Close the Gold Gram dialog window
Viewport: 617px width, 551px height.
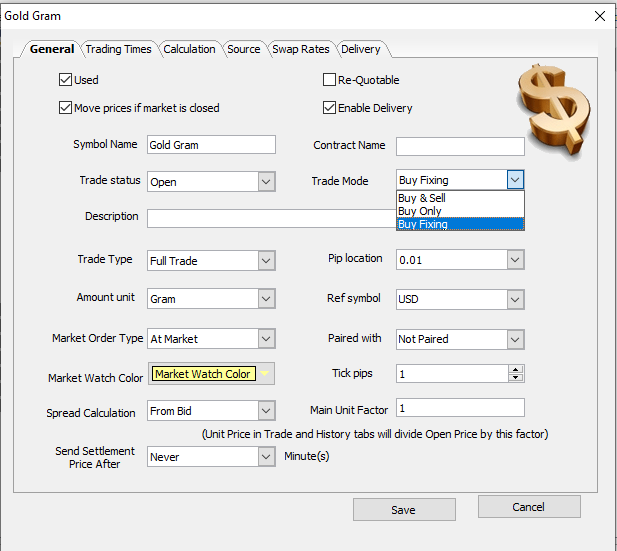(600, 16)
